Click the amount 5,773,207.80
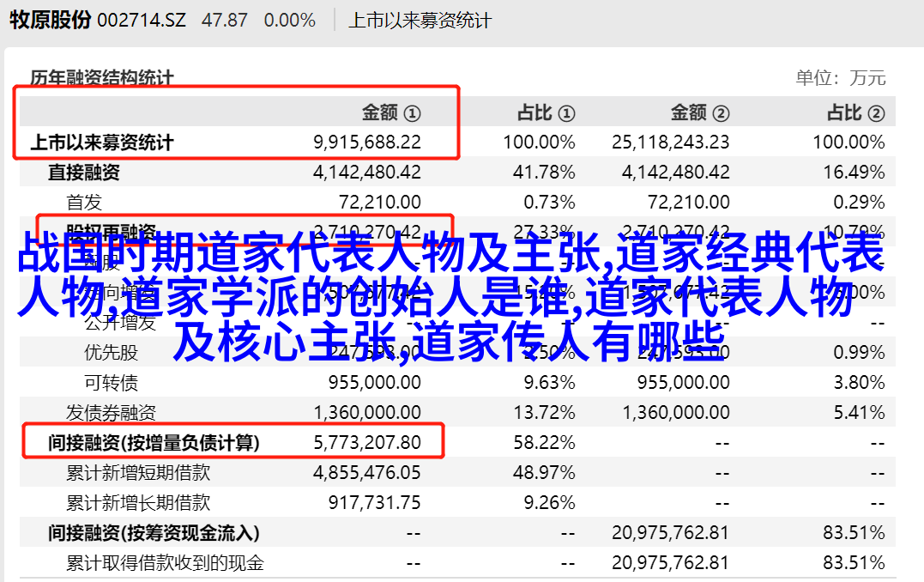Screen dimensions: 924x582 [367, 443]
